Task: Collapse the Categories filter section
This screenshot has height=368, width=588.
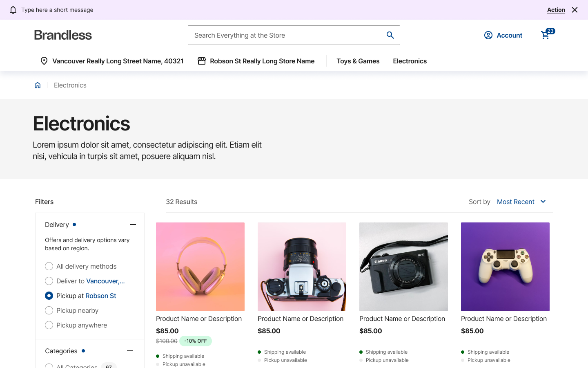Action: pos(130,351)
